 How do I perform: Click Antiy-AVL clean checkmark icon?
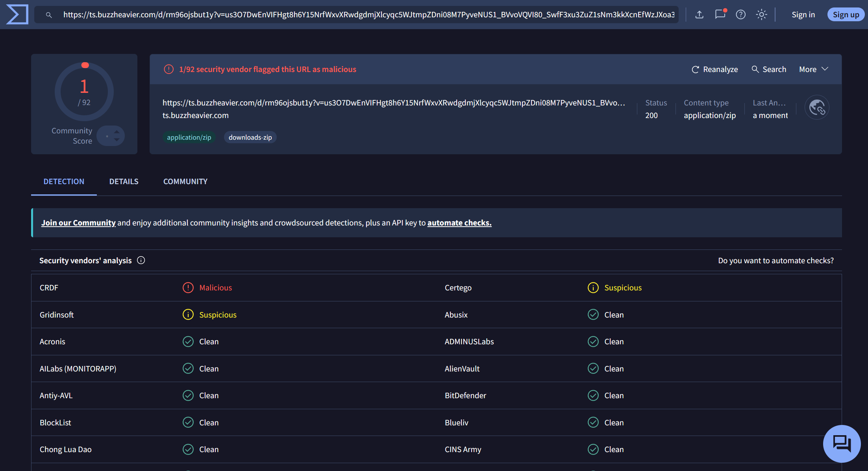(188, 395)
